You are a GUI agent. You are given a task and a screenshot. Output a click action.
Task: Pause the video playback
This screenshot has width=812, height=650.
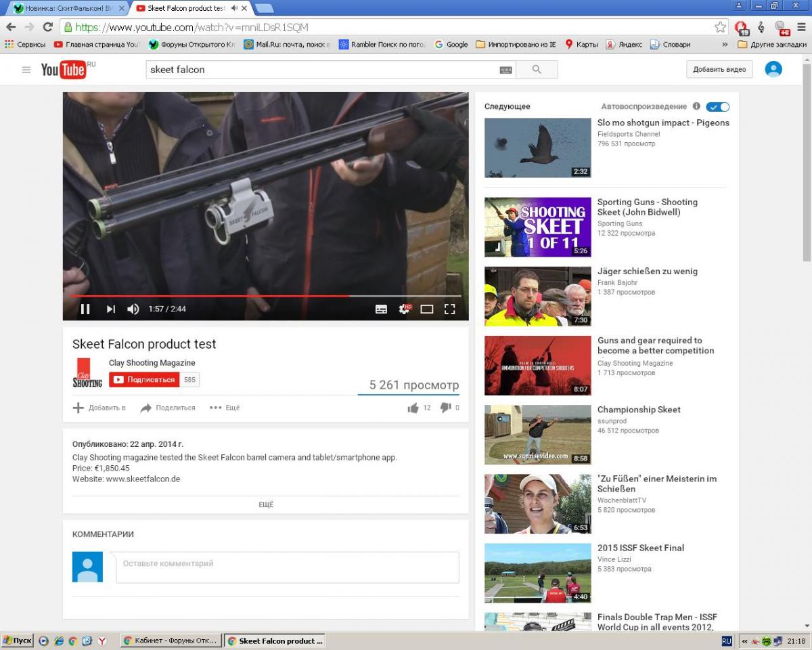point(85,309)
